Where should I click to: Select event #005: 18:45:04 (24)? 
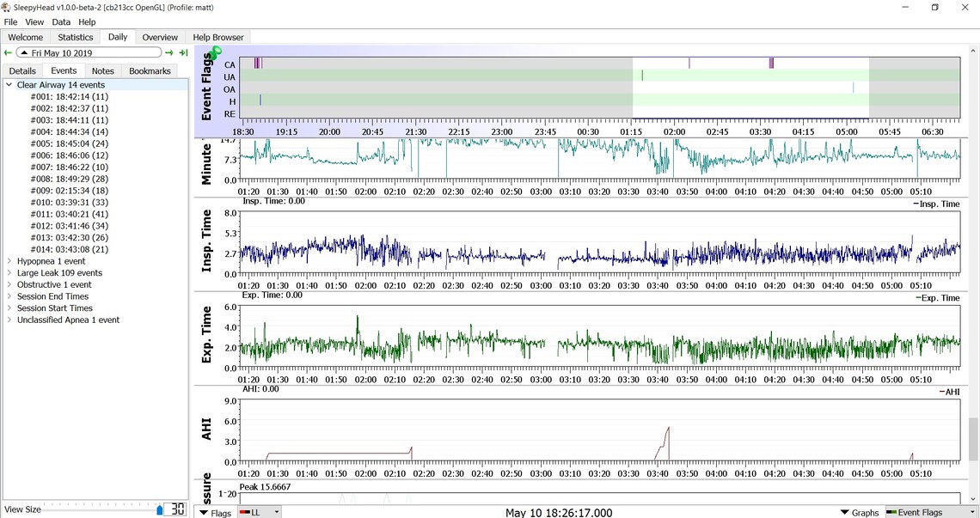(70, 143)
